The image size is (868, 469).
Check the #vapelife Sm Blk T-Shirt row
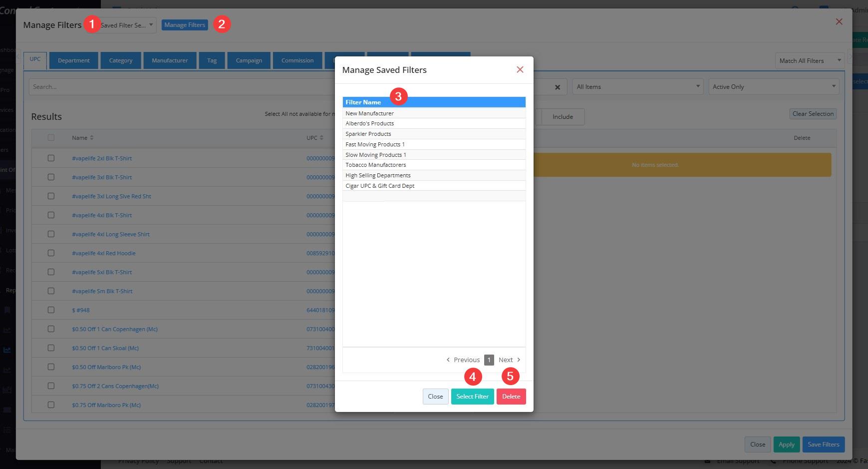[51, 291]
